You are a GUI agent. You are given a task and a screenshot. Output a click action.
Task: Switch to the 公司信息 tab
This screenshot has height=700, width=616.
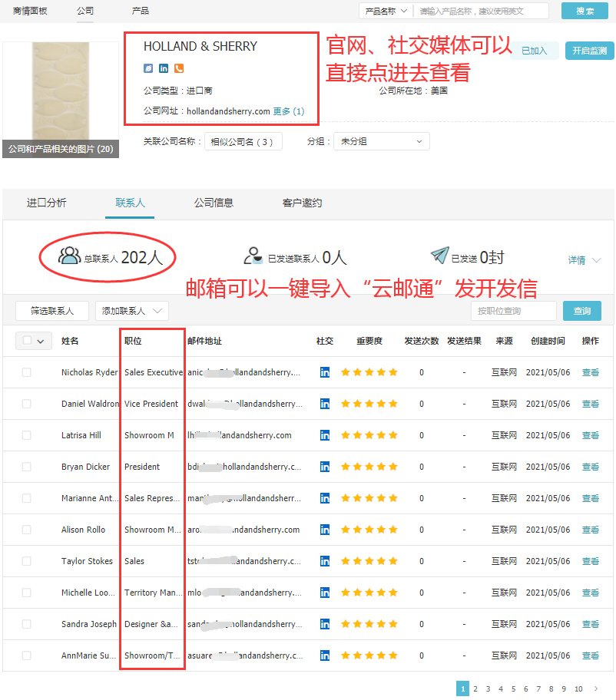click(215, 203)
